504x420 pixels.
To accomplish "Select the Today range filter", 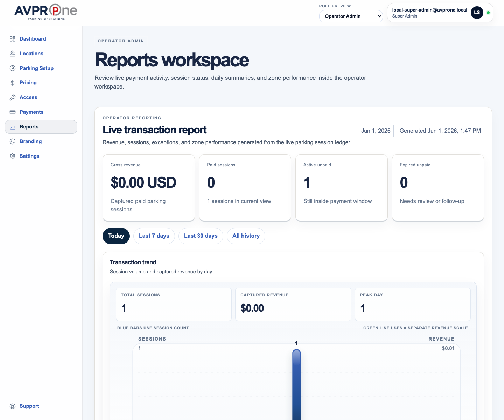I will coord(116,236).
